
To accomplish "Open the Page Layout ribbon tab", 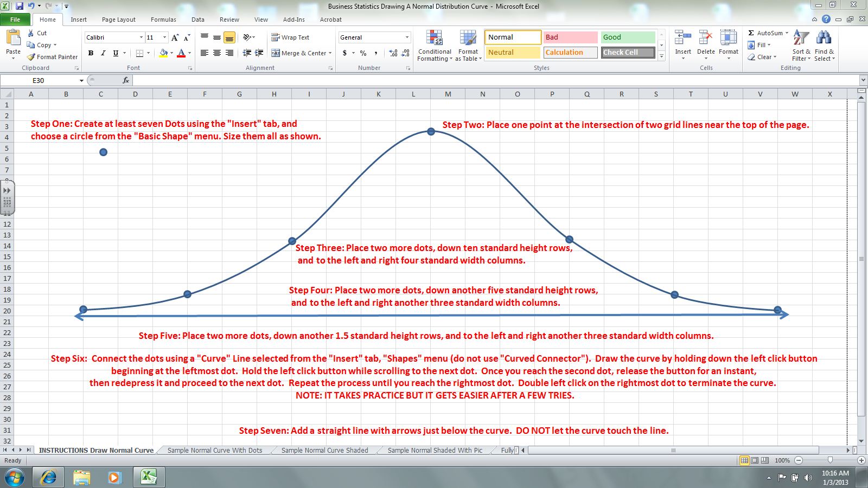I will click(x=118, y=20).
